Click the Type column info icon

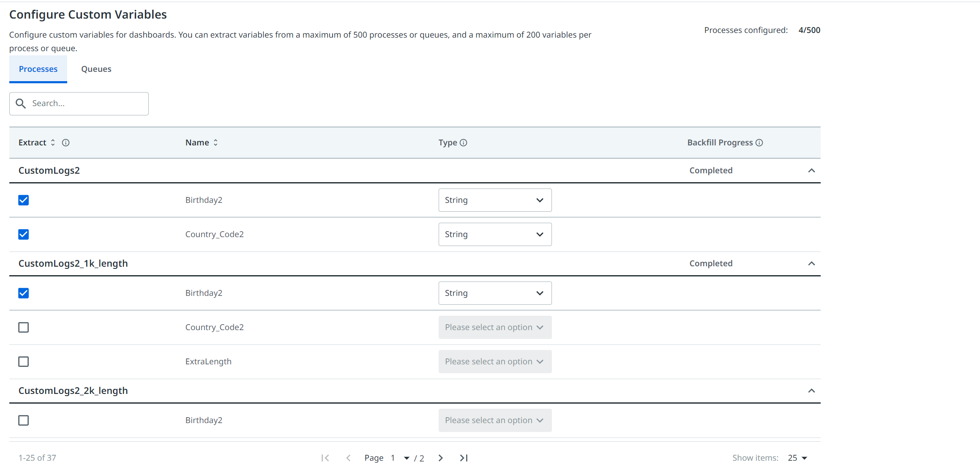pyautogui.click(x=464, y=142)
